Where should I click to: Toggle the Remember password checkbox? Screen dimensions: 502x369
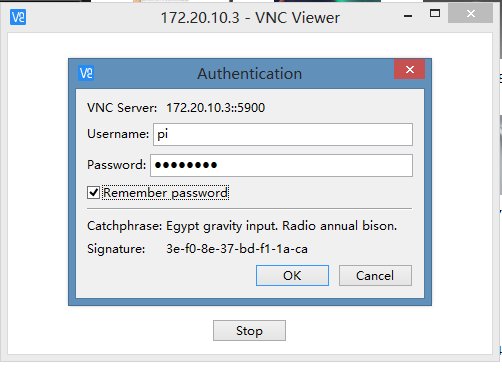[93, 193]
